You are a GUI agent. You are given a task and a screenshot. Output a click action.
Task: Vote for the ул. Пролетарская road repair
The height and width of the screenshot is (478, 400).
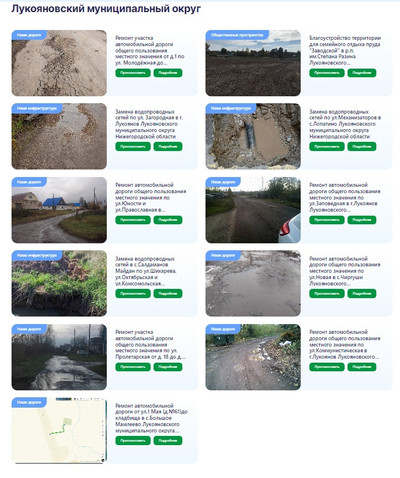click(133, 367)
